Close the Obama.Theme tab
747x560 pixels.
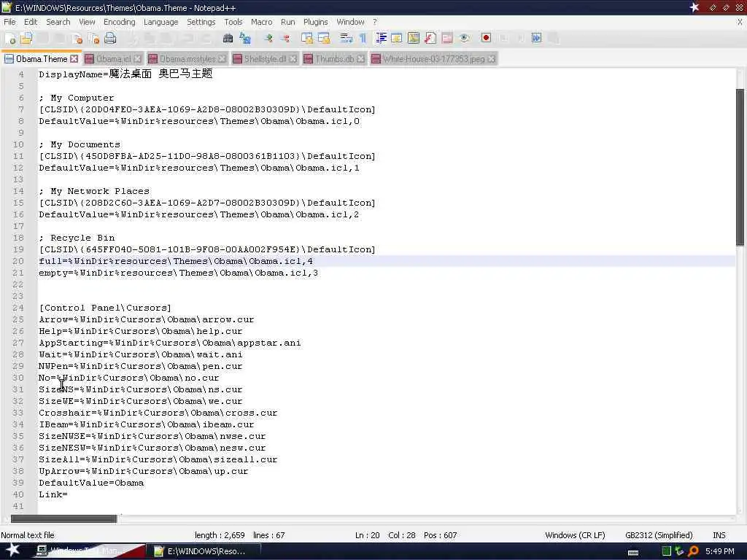(x=74, y=58)
